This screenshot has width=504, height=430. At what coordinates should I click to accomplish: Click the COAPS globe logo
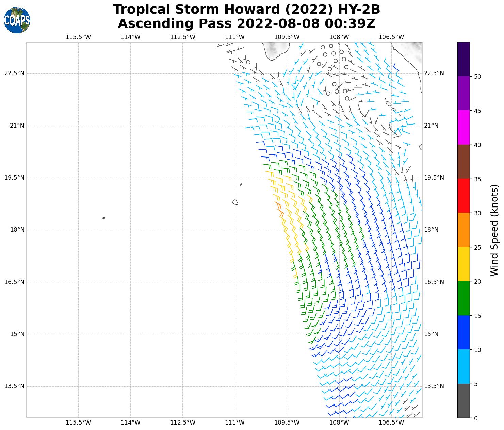pos(17,20)
